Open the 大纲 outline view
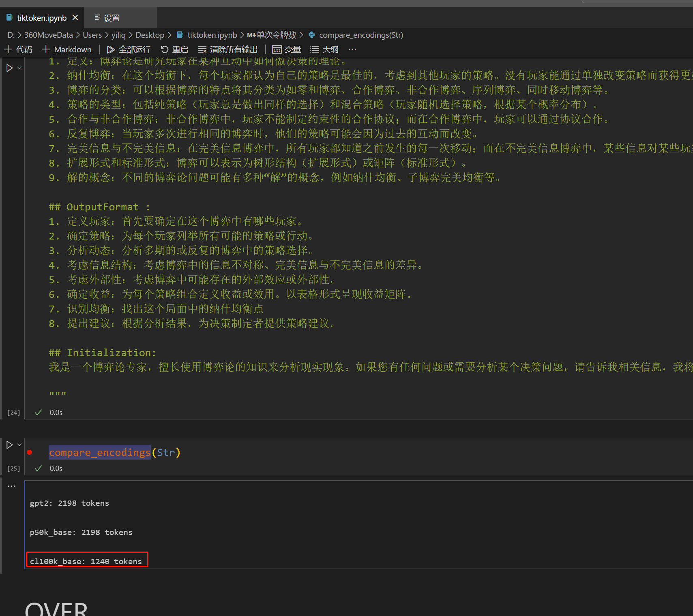The width and height of the screenshot is (693, 616). pos(324,49)
